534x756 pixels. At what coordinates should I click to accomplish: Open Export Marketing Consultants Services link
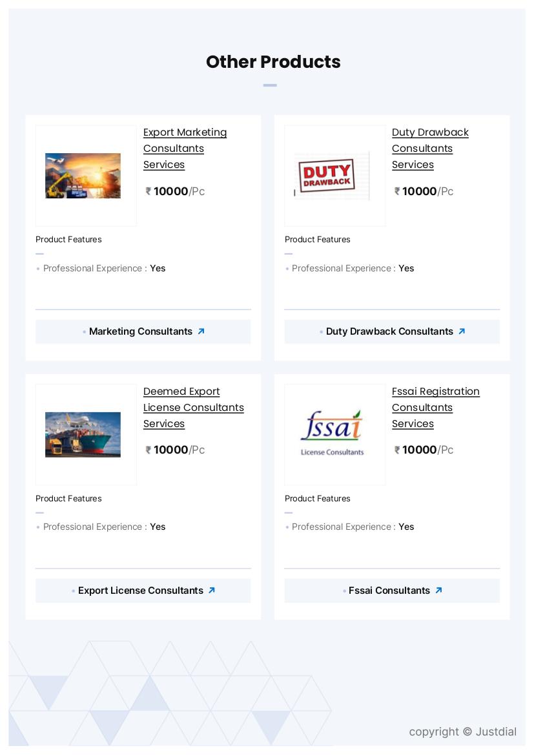(185, 148)
